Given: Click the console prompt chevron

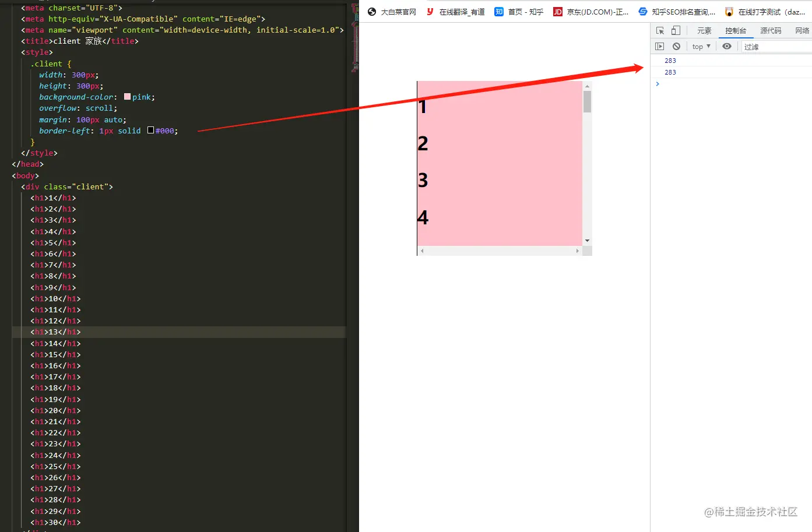Looking at the screenshot, I should click(658, 84).
